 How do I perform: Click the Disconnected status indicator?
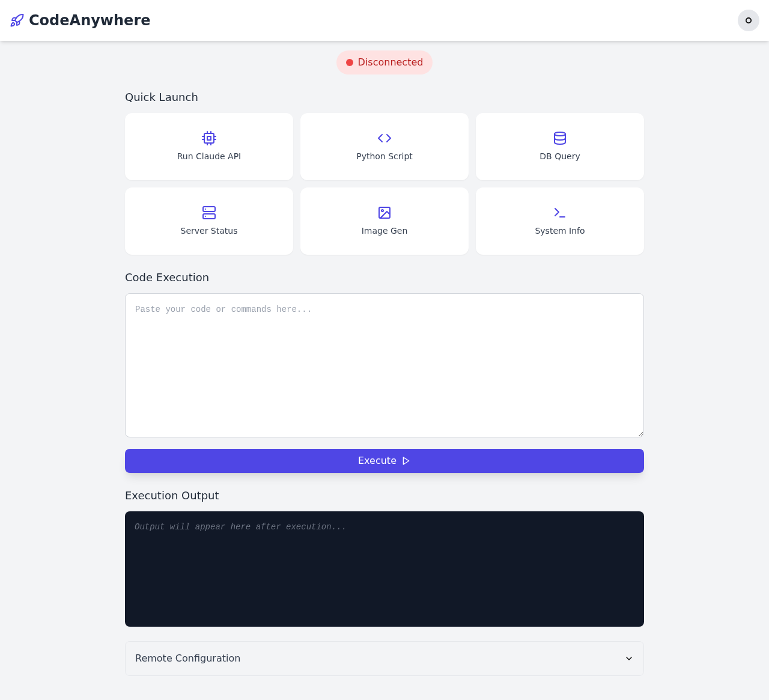(384, 61)
